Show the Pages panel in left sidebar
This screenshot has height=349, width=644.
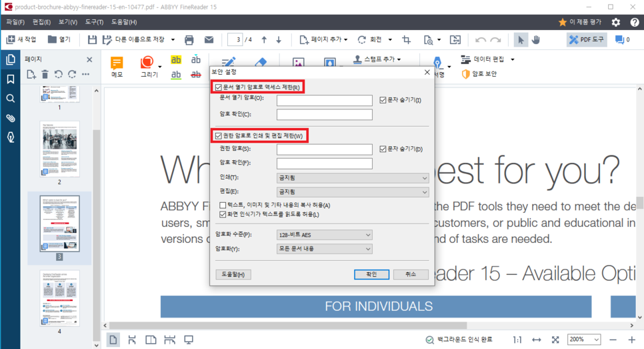click(11, 60)
